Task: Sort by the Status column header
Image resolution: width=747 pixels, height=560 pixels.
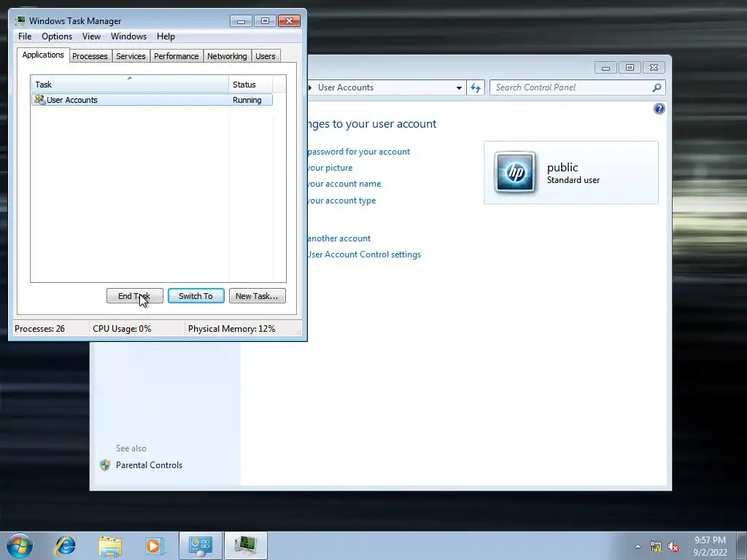Action: pos(251,85)
